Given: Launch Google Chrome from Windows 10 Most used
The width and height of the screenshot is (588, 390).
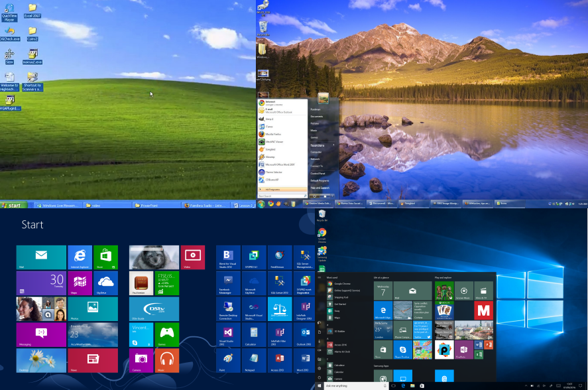Looking at the screenshot, I should (342, 284).
